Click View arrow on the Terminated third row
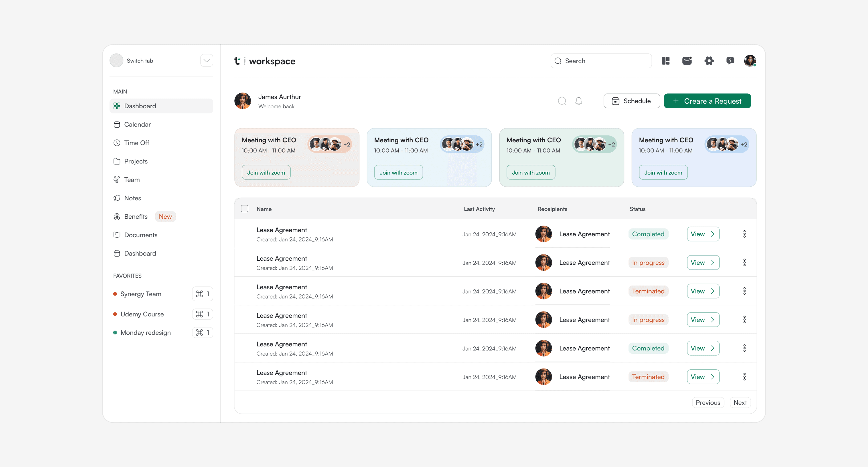This screenshot has width=868, height=467. (703, 291)
